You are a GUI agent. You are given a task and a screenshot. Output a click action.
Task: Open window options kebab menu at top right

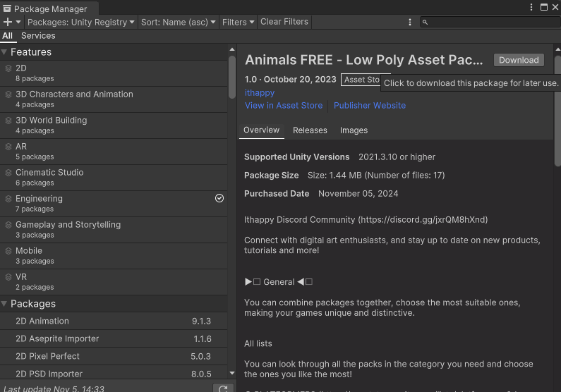[x=531, y=7]
